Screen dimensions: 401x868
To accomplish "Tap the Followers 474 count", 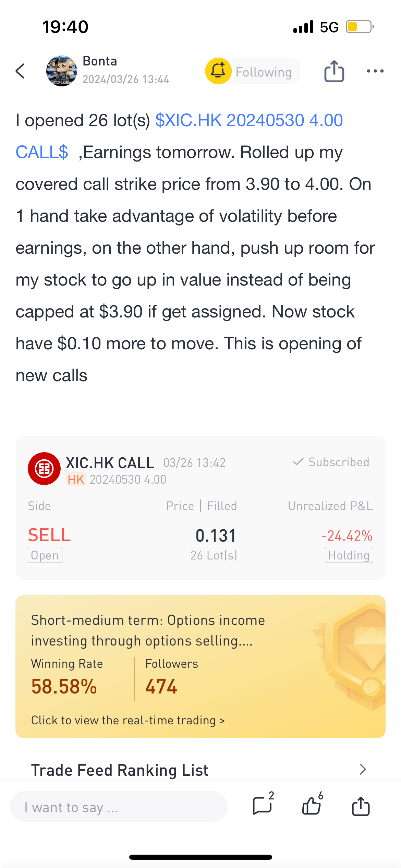I will tap(171, 677).
